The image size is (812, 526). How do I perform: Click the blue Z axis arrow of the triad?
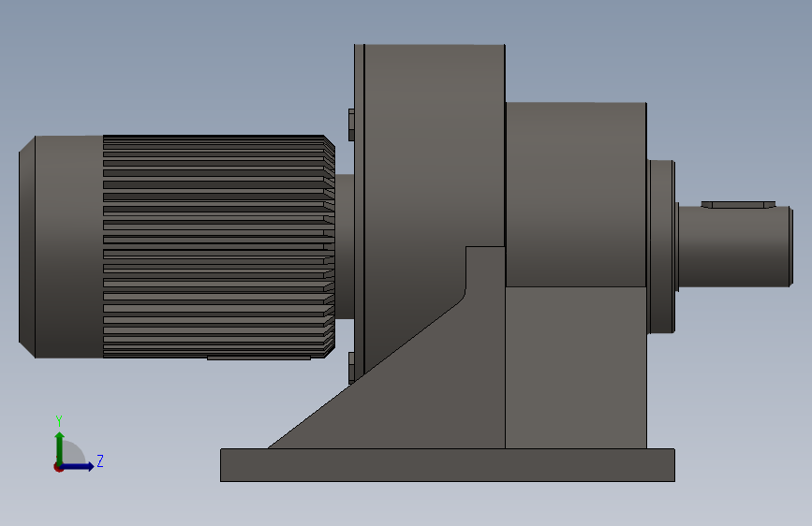point(78,466)
